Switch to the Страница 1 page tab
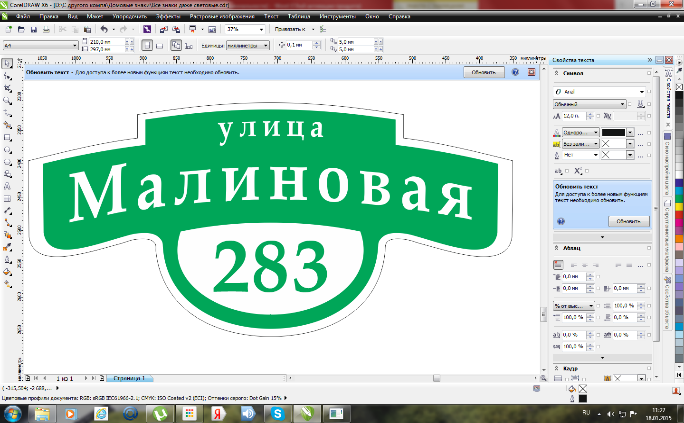 point(129,378)
